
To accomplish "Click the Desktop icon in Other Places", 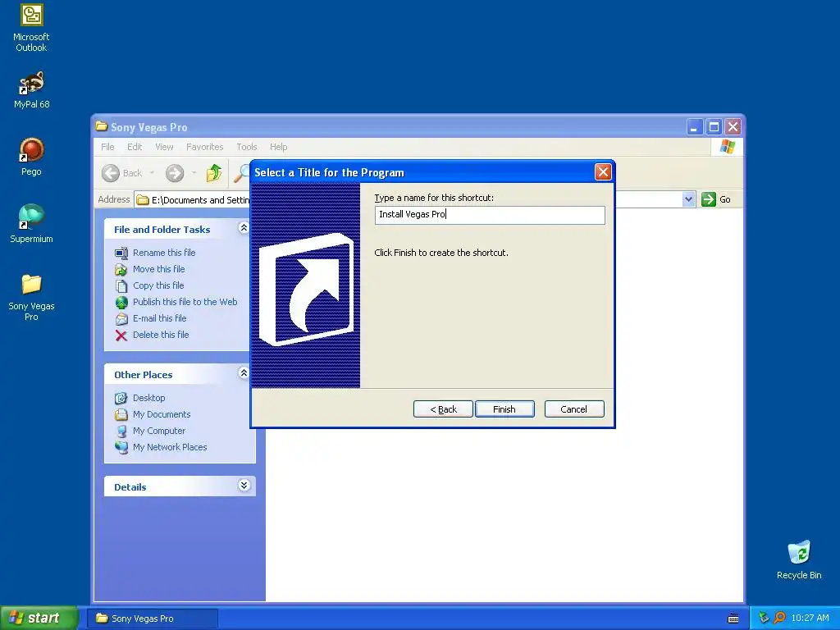I will [x=121, y=398].
